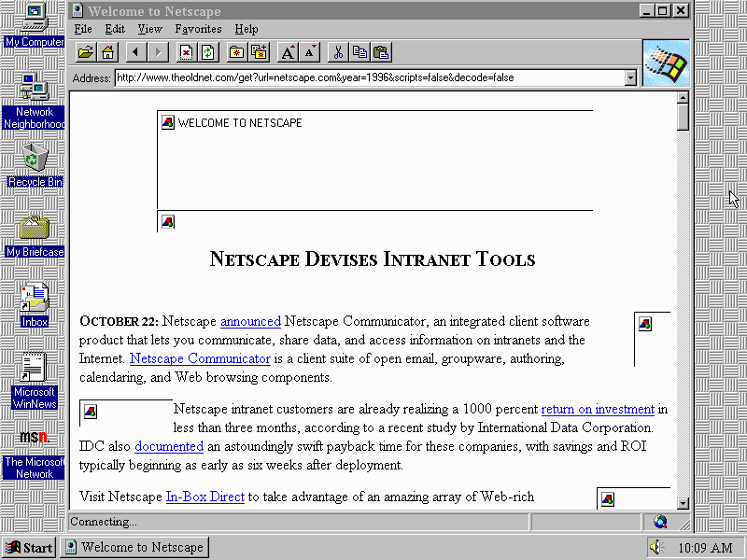Open the File menu
This screenshot has width=747, height=560.
[83, 30]
